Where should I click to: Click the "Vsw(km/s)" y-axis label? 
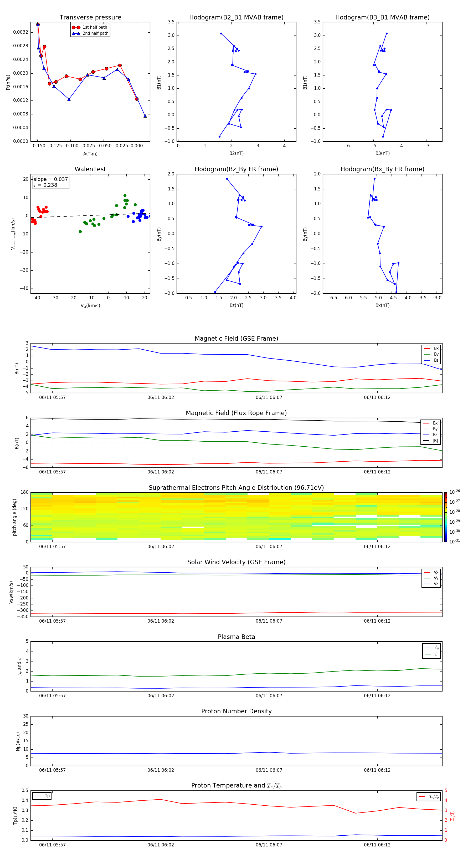(x=11, y=592)
